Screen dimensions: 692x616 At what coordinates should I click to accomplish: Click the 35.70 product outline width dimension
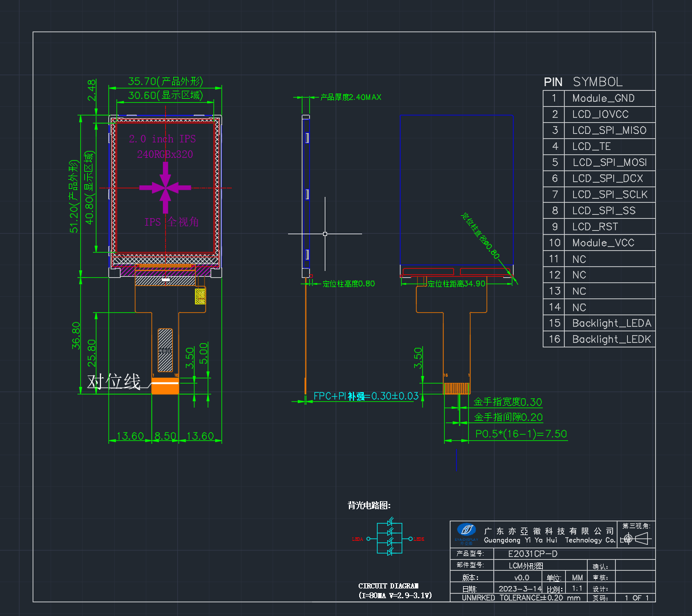pos(165,82)
